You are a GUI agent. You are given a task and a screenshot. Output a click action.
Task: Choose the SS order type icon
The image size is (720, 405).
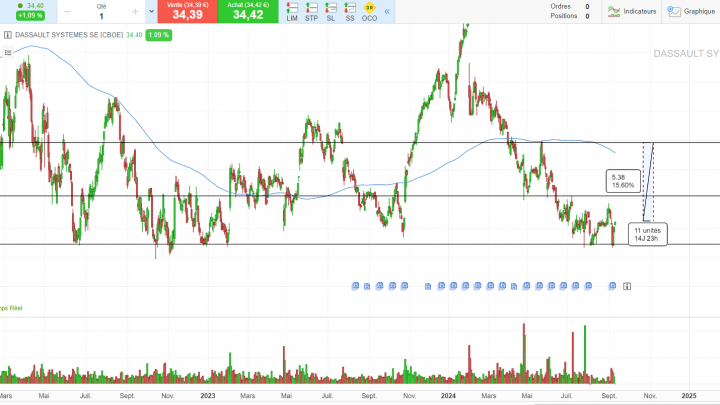click(x=349, y=12)
